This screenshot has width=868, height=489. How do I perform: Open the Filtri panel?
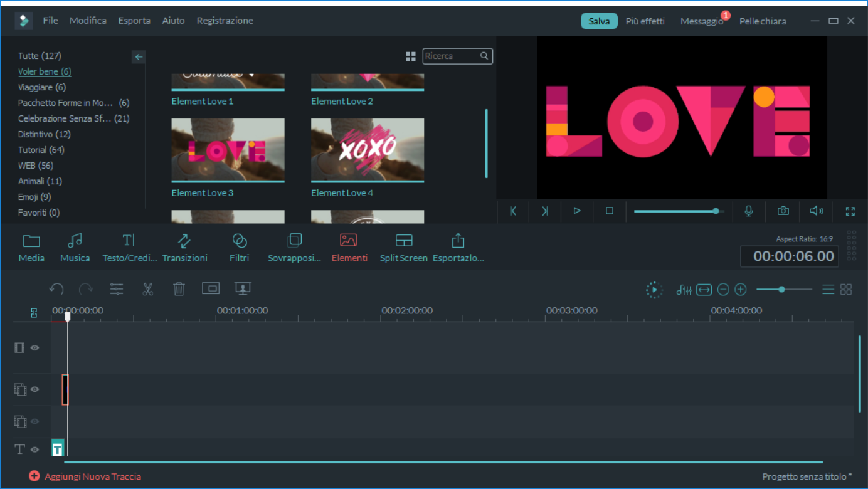239,248
